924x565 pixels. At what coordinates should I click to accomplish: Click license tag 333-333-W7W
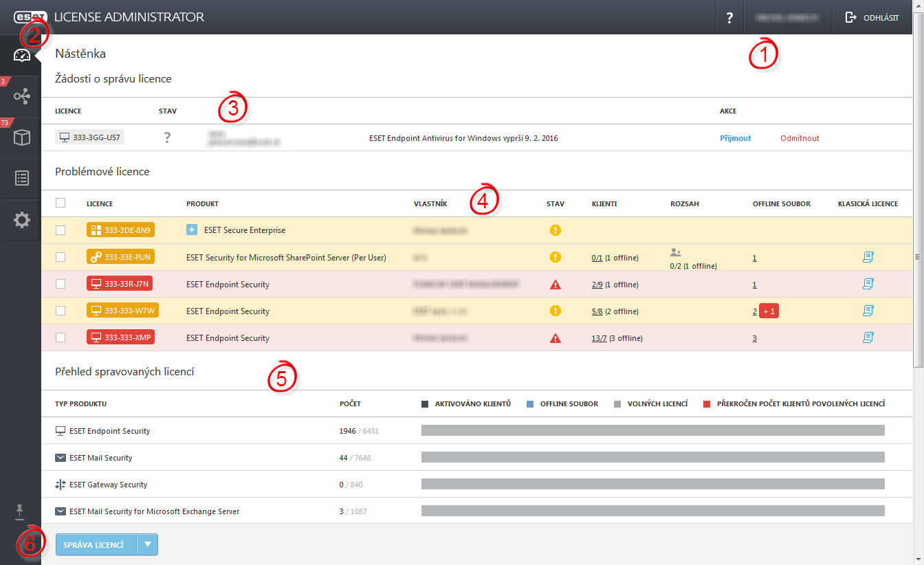(122, 311)
